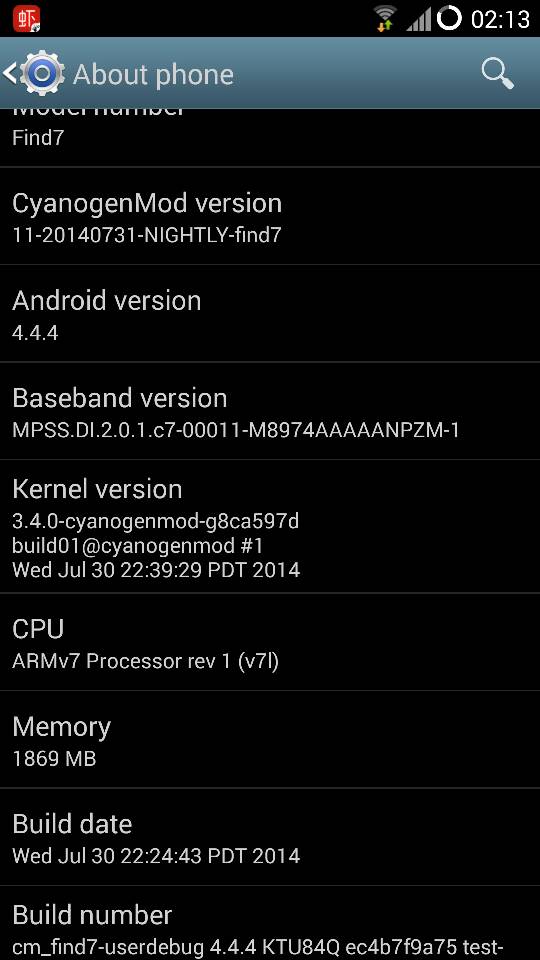
Task: Tap the battery circle icon
Action: 449,18
